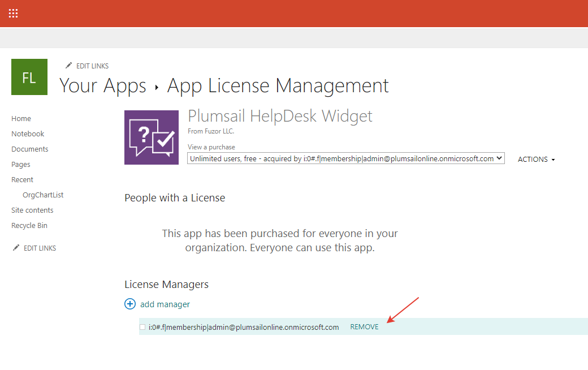Open Site contents from the sidebar
588x370 pixels.
click(32, 210)
